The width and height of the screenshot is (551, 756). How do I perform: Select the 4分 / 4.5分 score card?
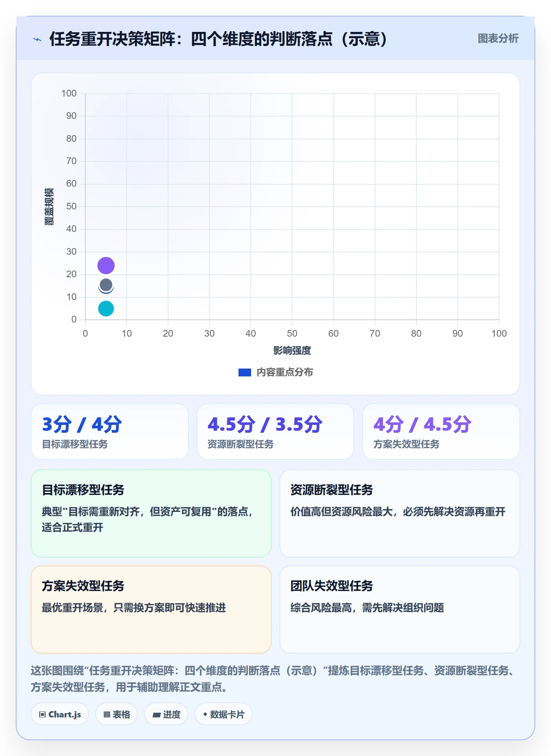pyautogui.click(x=441, y=432)
